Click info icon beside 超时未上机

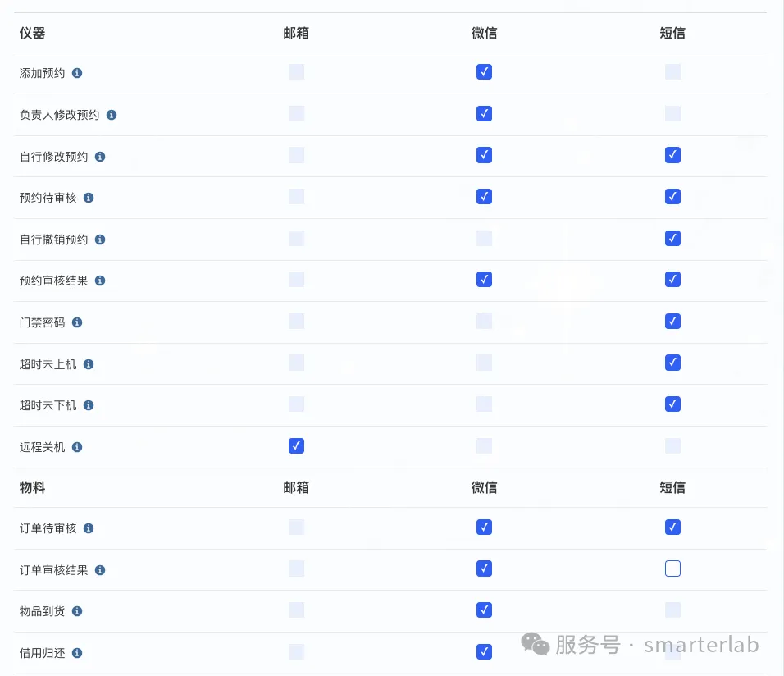click(x=89, y=364)
